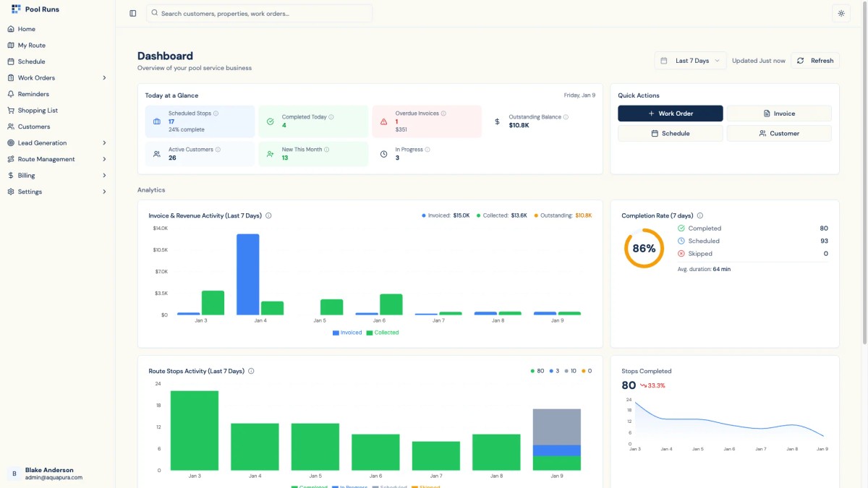
Task: Click the "33.3%" stops trend text
Action: tap(656, 385)
